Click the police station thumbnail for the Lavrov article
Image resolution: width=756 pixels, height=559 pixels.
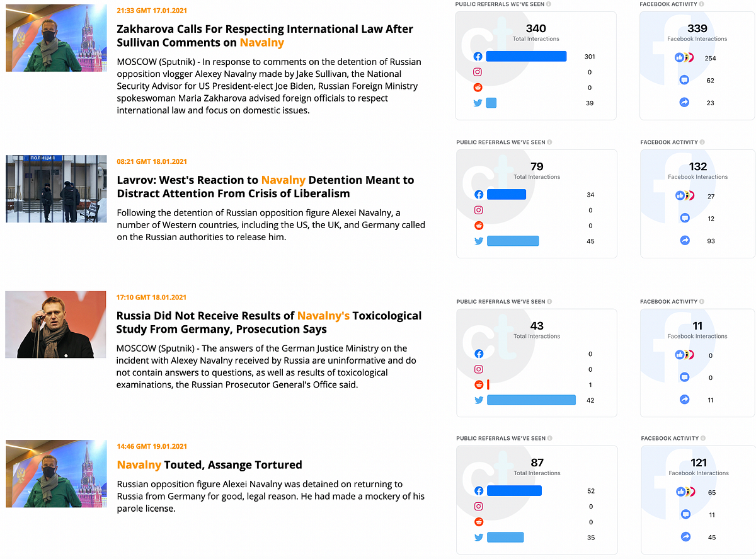56,189
